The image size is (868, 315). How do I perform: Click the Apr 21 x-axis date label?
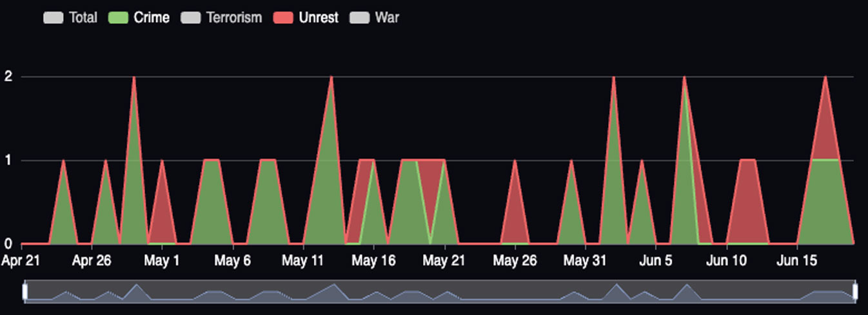tap(21, 261)
